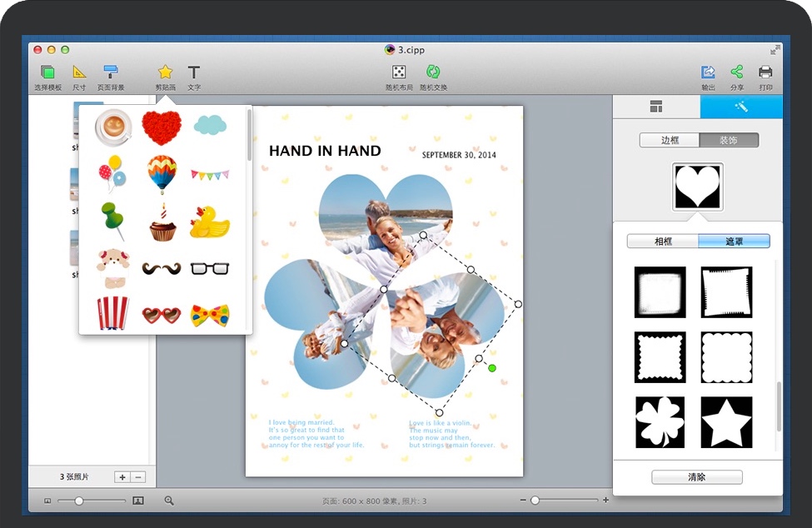The height and width of the screenshot is (528, 812).
Task: Switch to the layout panel tab
Action: tap(656, 107)
